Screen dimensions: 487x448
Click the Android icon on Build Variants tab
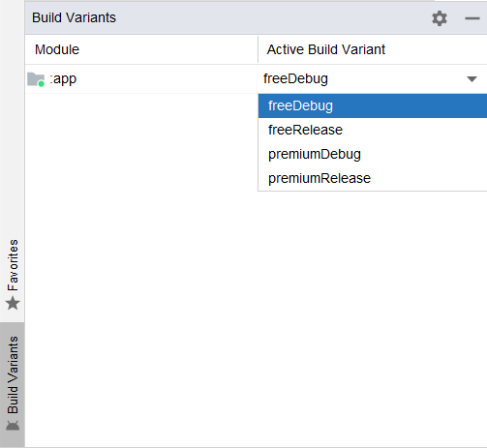(x=13, y=426)
